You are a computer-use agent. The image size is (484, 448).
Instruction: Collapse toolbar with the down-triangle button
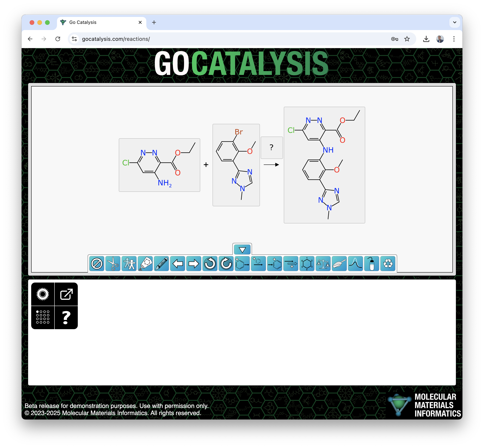point(242,249)
